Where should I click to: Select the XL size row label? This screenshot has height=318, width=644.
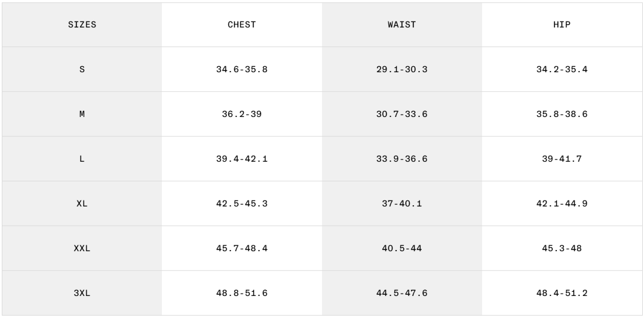[x=82, y=203]
